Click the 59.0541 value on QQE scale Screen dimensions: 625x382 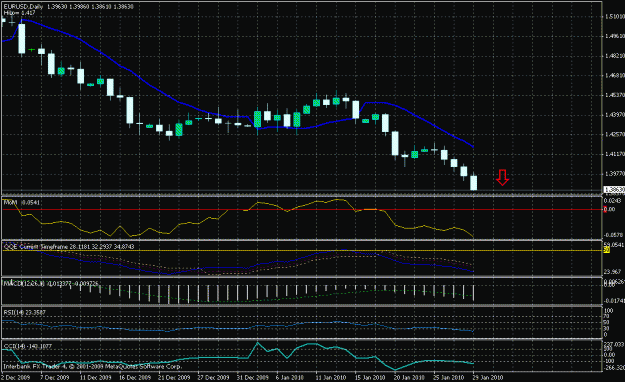[614, 244]
